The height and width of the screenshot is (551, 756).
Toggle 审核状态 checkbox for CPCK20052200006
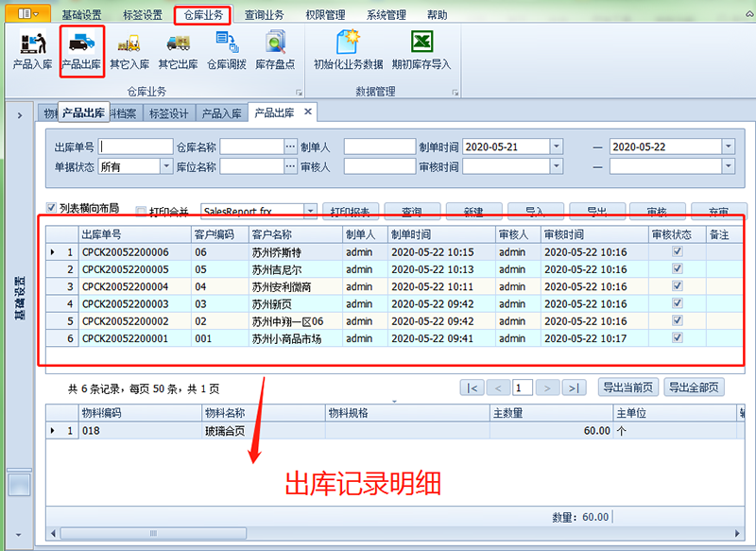coord(678,251)
